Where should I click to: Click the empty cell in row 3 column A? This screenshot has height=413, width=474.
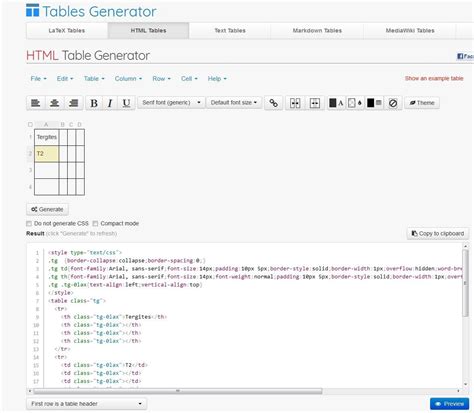pyautogui.click(x=47, y=170)
